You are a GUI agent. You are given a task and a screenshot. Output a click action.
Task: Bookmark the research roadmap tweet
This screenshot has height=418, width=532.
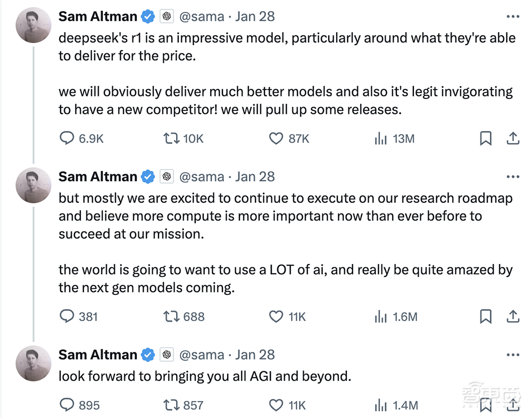(x=485, y=316)
